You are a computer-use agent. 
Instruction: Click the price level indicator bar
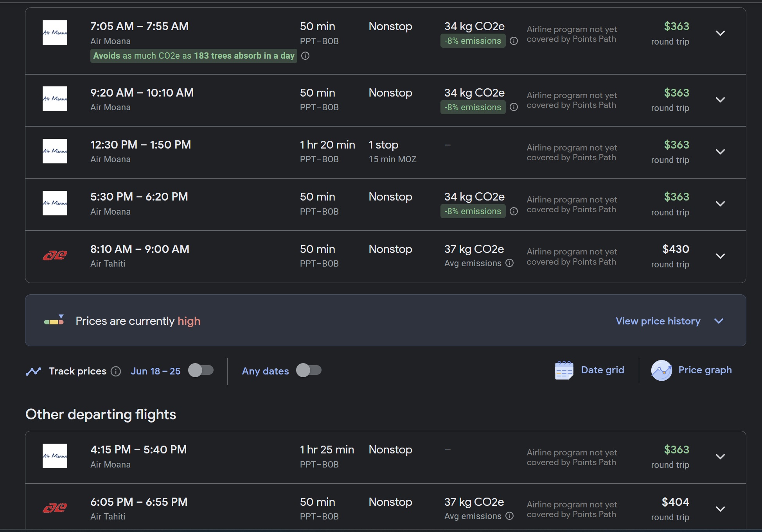(54, 320)
